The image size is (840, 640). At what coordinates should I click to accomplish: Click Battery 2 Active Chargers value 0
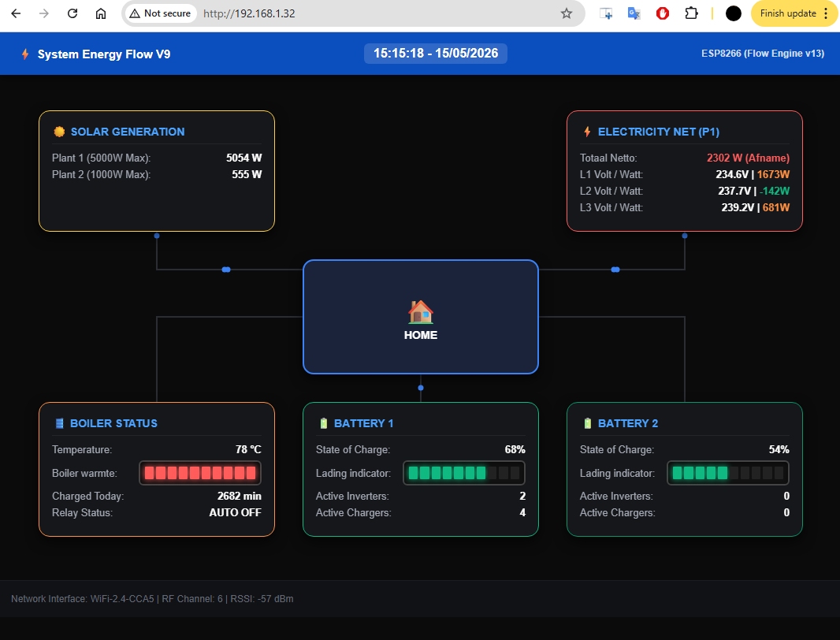[x=786, y=512]
